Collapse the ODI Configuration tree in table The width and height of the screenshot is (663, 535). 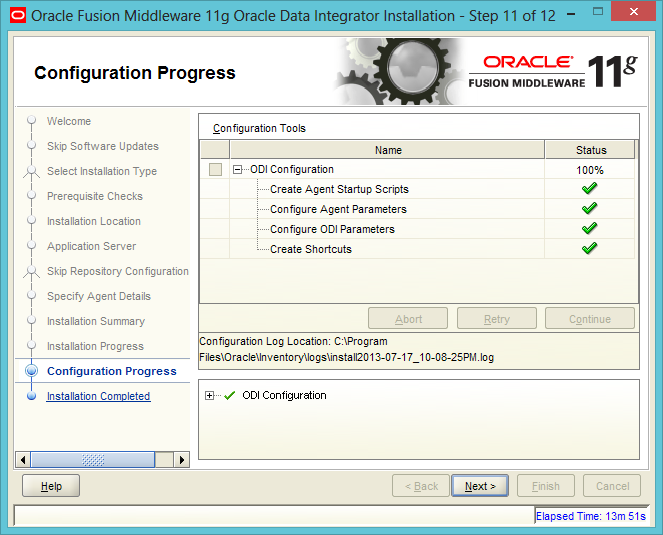238,170
